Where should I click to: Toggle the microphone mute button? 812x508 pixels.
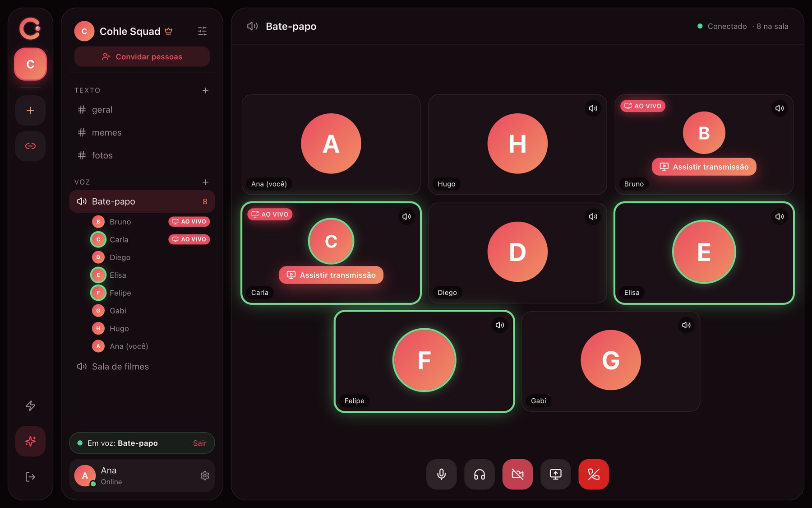pos(442,474)
